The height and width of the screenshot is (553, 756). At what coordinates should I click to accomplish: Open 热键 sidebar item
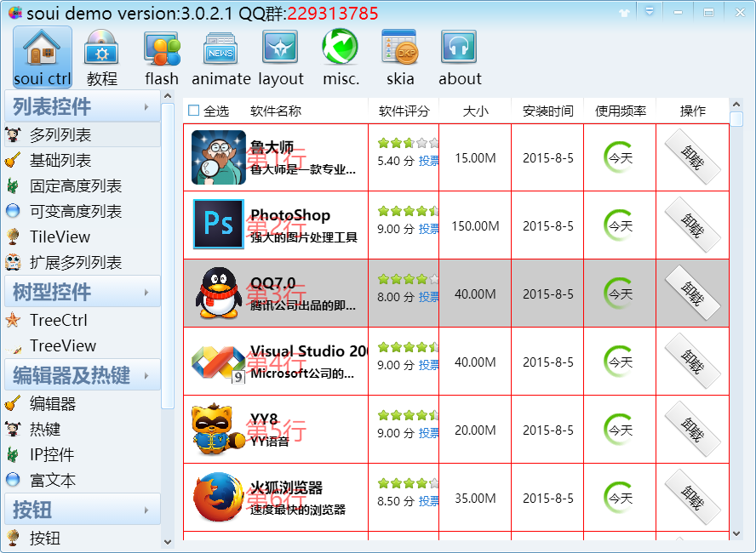tap(83, 429)
